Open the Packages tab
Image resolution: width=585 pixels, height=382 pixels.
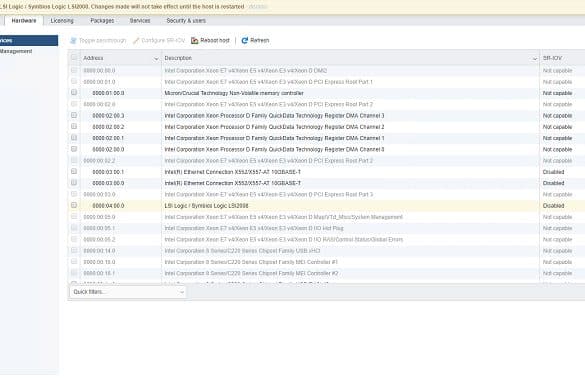click(102, 21)
